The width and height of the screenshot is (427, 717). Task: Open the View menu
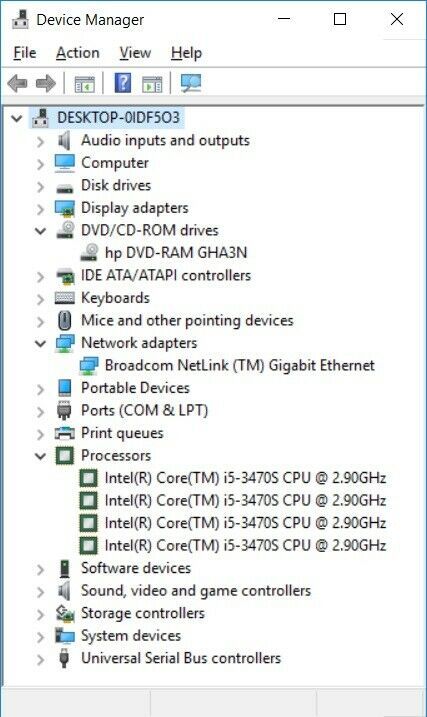[135, 53]
